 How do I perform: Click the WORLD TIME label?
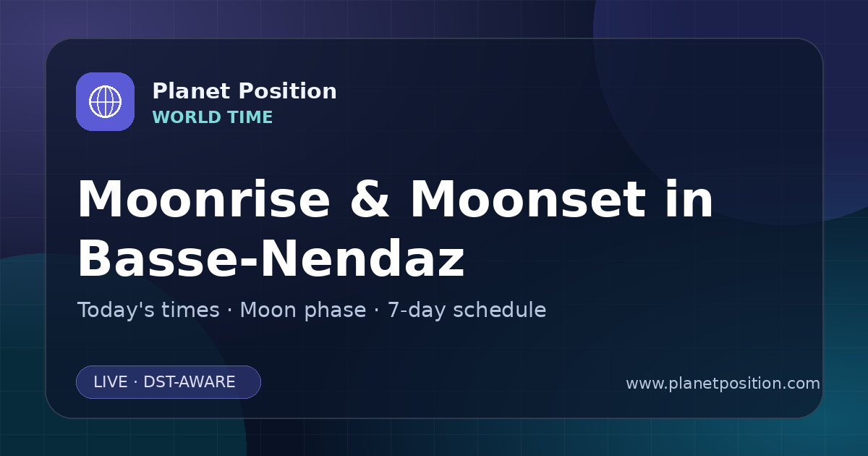pyautogui.click(x=213, y=117)
